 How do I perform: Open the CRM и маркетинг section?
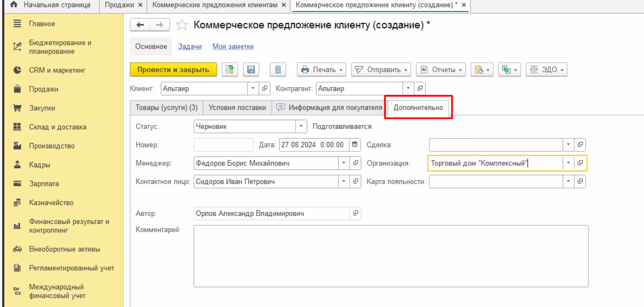click(57, 70)
